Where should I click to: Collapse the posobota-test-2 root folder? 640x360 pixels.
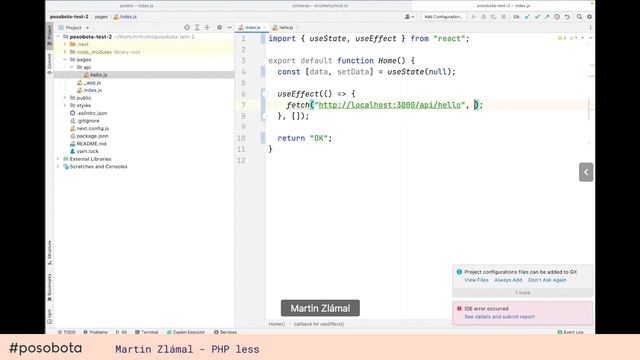[x=58, y=37]
